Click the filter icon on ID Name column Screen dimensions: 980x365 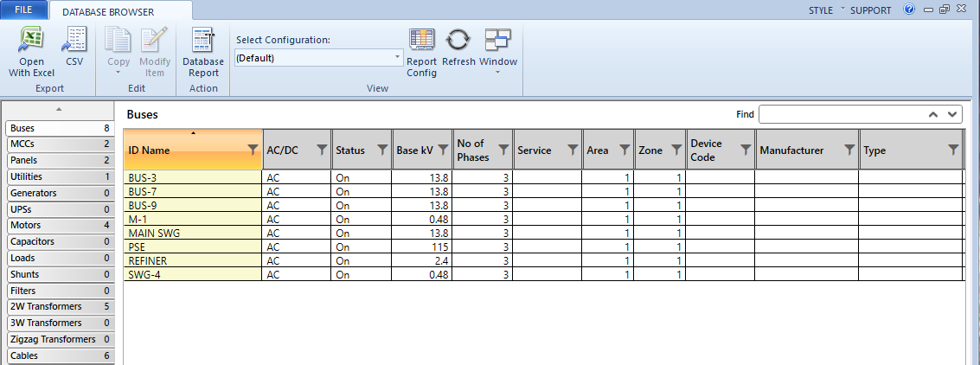pyautogui.click(x=253, y=150)
